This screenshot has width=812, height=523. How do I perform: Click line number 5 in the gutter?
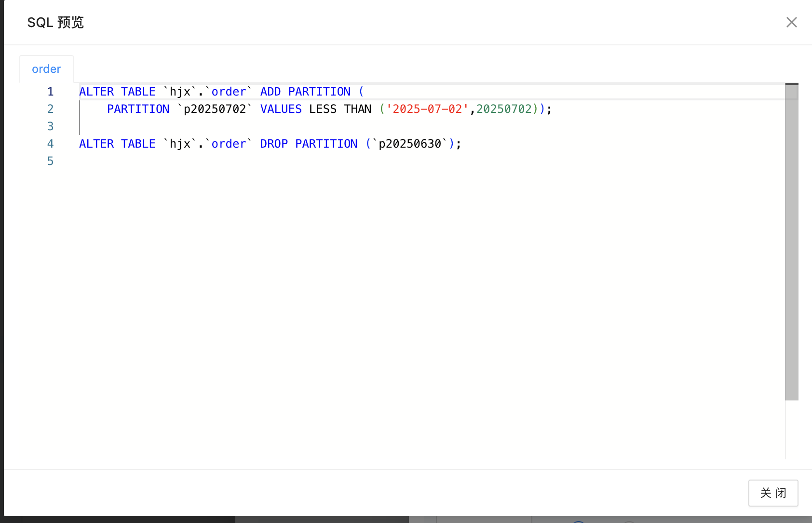[x=50, y=161]
